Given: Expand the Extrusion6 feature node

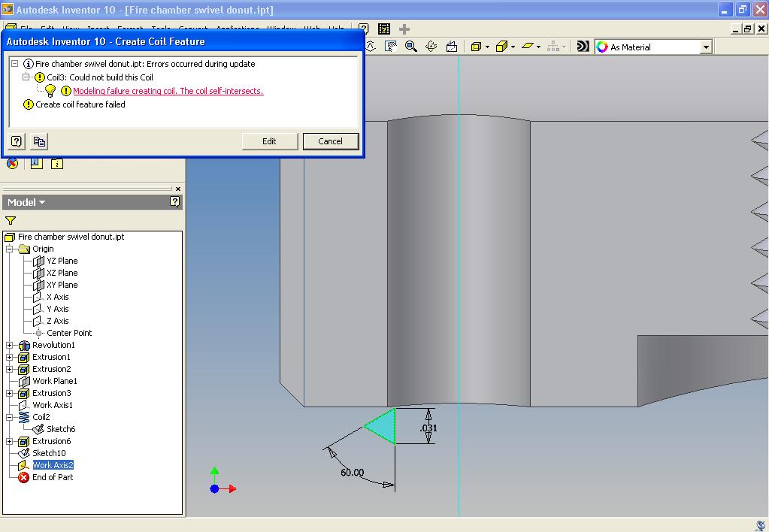Looking at the screenshot, I should coord(9,441).
